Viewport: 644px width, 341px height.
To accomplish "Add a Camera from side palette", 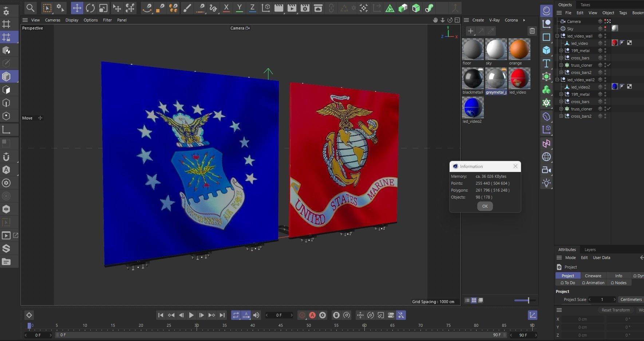I will 546,170.
